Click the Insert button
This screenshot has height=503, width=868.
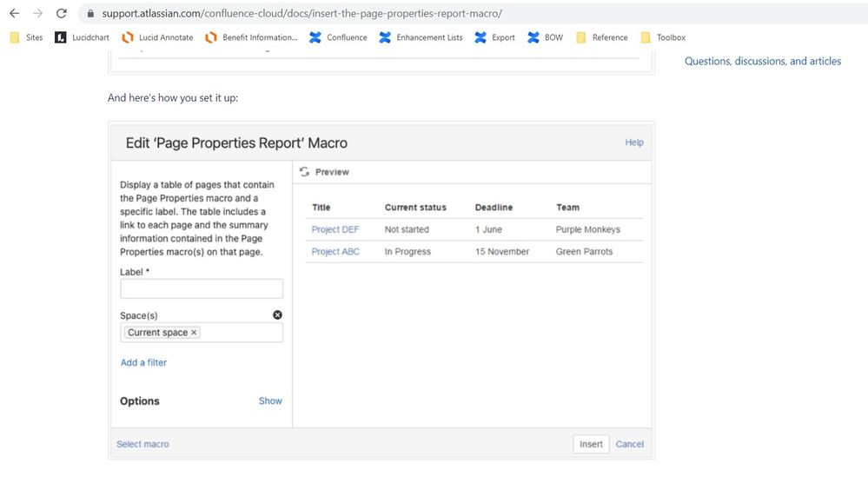click(591, 444)
